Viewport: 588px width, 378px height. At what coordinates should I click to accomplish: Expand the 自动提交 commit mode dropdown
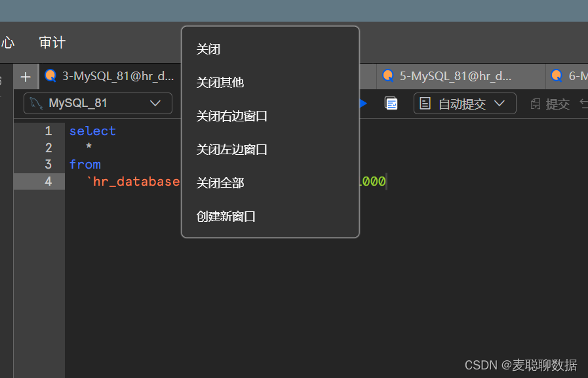click(465, 103)
